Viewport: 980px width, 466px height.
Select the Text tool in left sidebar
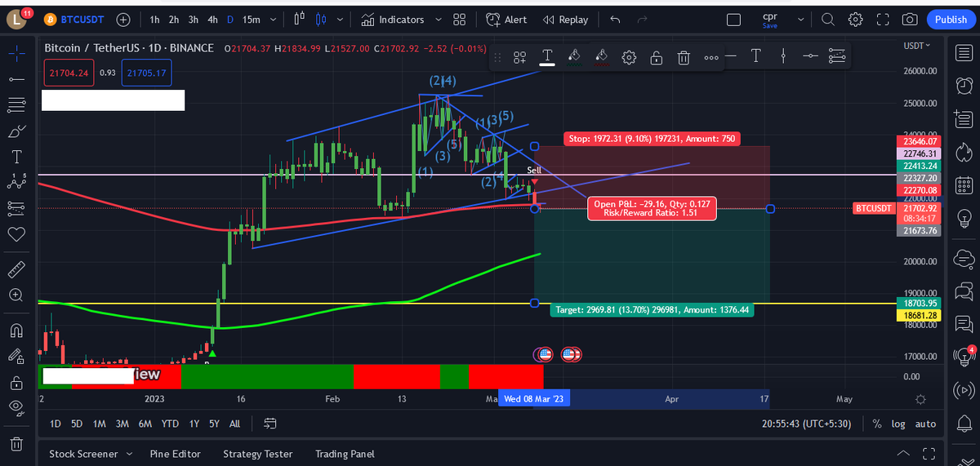[16, 157]
